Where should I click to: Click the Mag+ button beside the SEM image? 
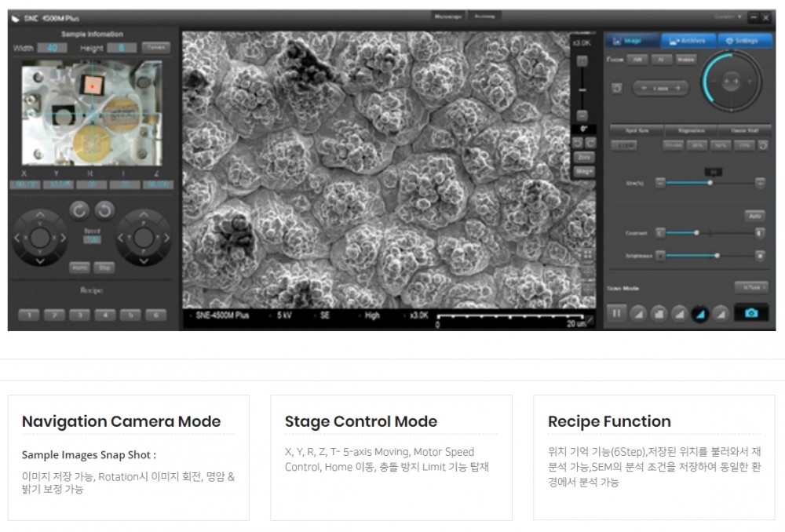584,170
